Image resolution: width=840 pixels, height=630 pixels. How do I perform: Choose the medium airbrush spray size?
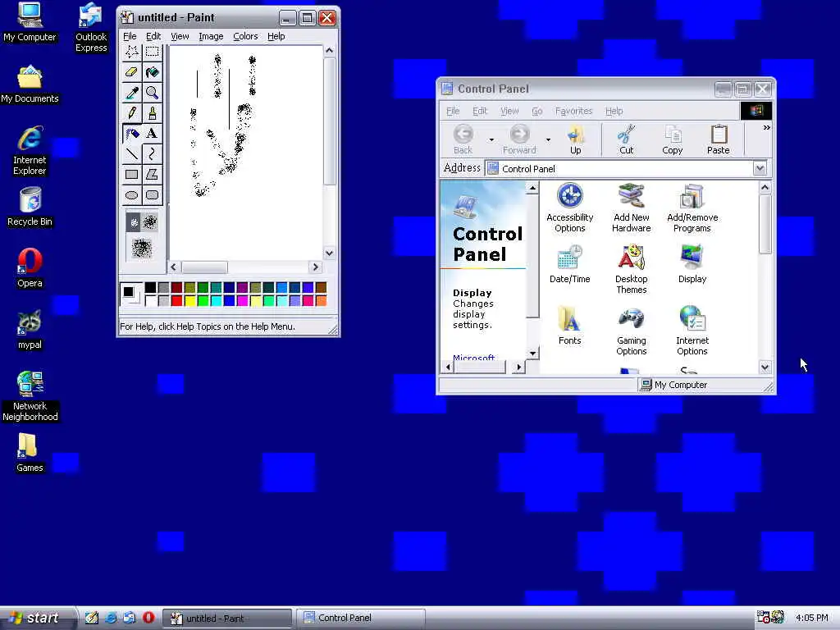point(149,221)
